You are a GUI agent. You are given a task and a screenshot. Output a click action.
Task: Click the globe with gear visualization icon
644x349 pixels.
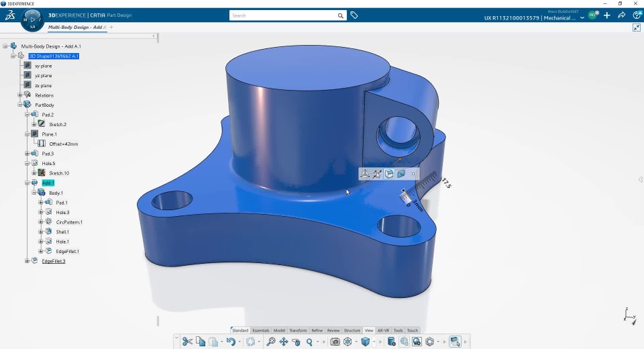[404, 342]
